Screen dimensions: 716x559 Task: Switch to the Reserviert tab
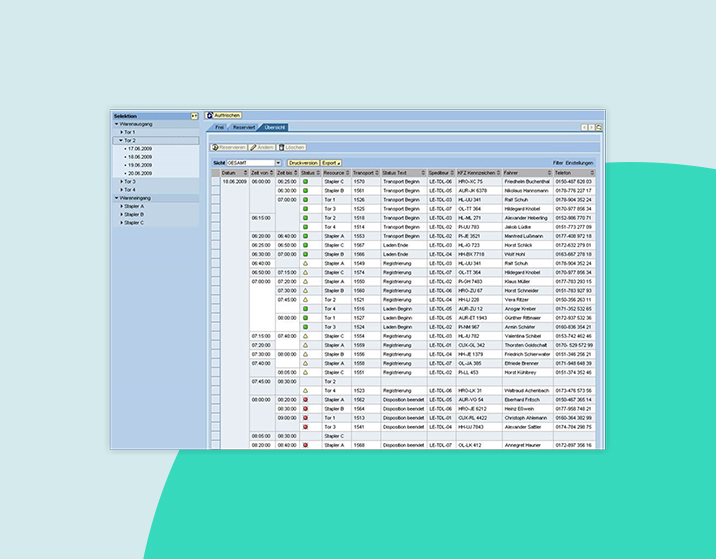[x=244, y=128]
